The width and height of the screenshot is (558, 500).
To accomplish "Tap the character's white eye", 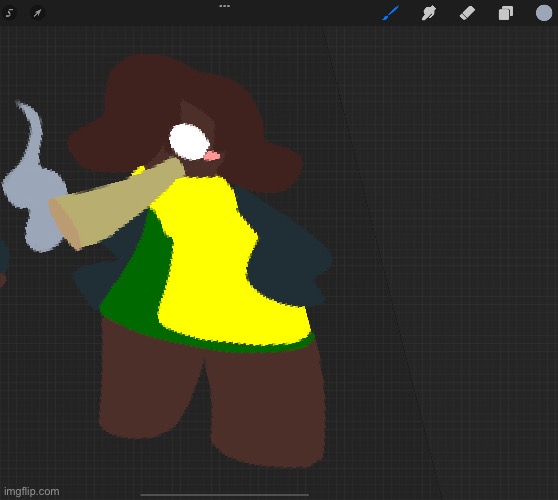I will click(x=189, y=142).
